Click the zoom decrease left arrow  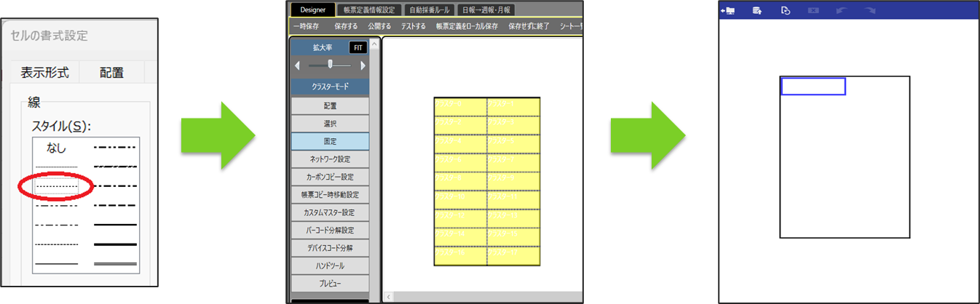pos(297,65)
